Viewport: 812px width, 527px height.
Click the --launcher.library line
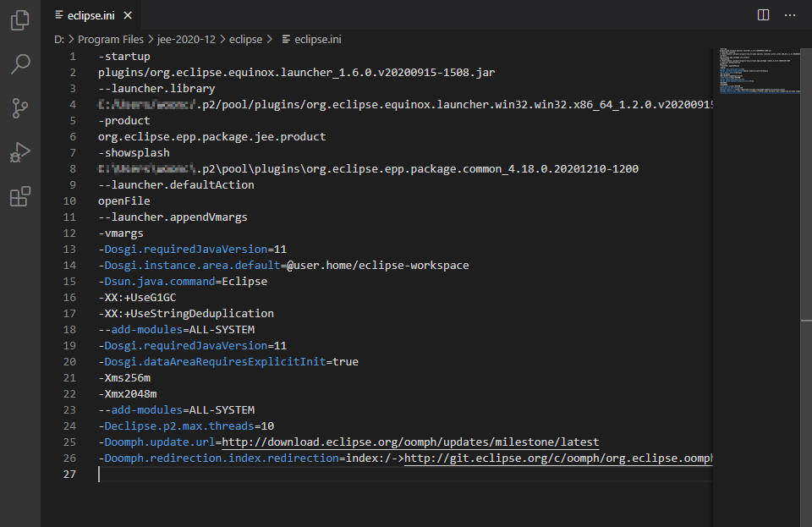[157, 89]
